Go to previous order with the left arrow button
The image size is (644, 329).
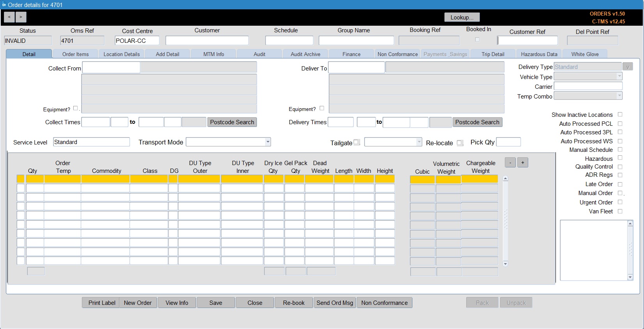pos(9,17)
